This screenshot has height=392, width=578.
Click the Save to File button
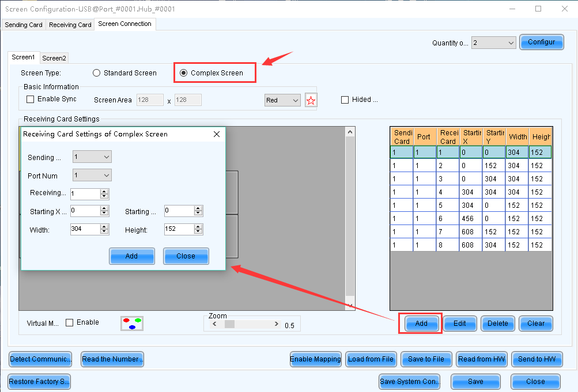426,359
